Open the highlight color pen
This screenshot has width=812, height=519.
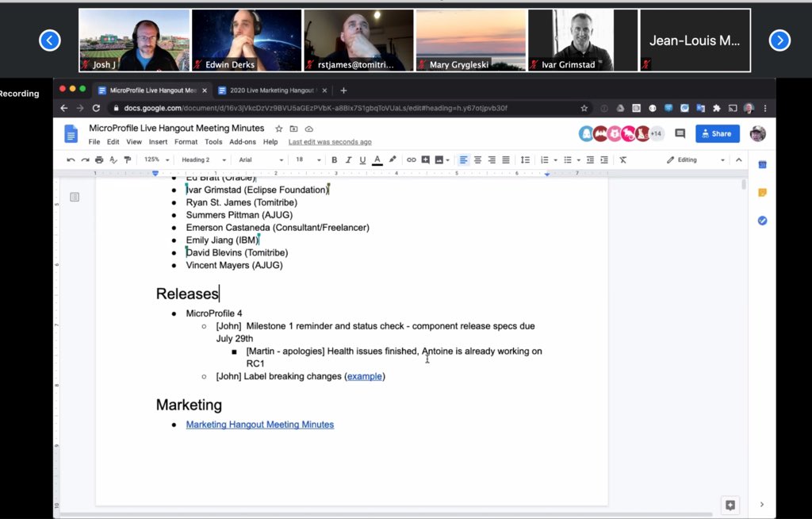(393, 160)
